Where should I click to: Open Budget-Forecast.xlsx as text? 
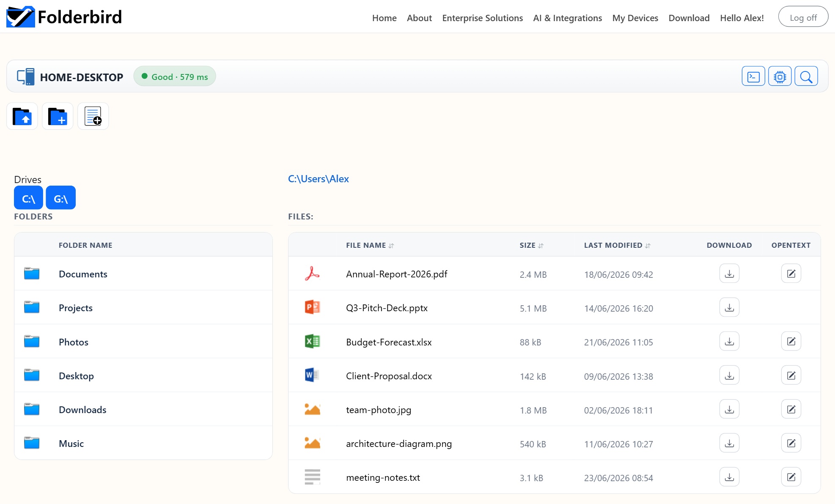tap(791, 341)
